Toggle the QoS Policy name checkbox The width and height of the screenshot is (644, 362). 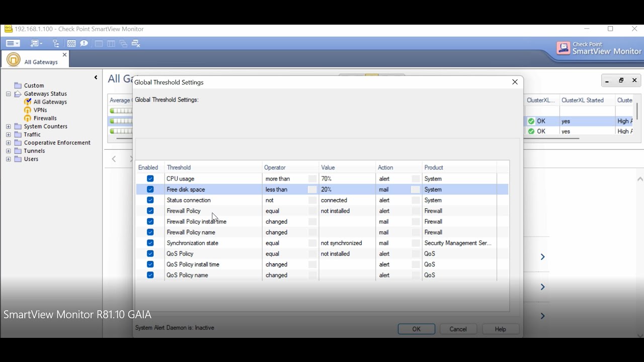click(x=150, y=275)
